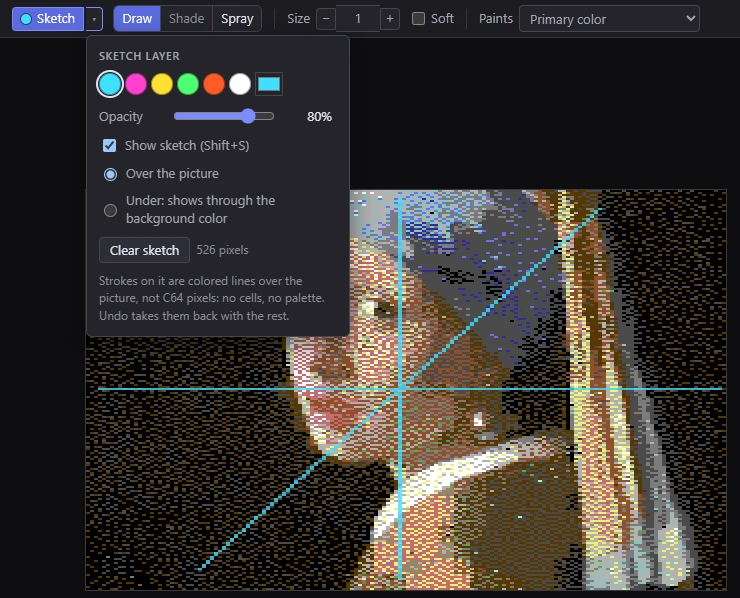
Task: Enable the Soft checkbox
Action: click(x=418, y=19)
